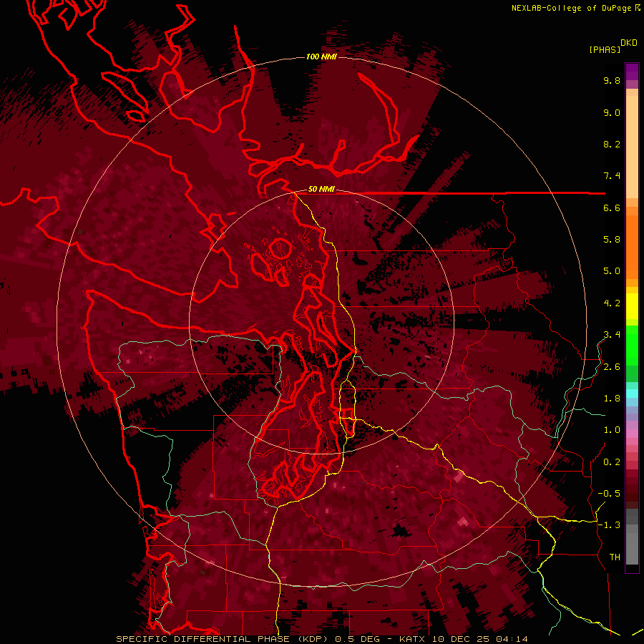
Task: Click the purple swatch atop the color bar
Action: [x=632, y=72]
